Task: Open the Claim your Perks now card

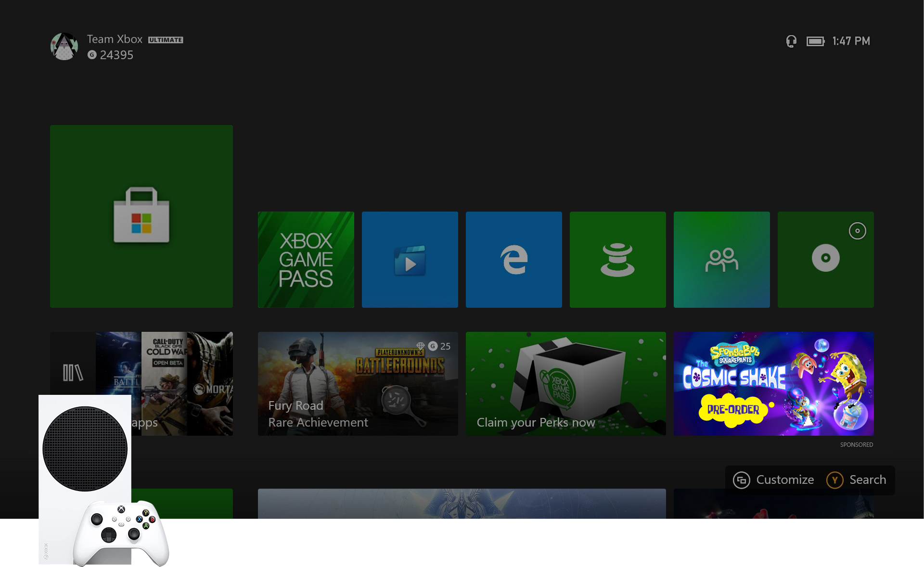Action: pyautogui.click(x=565, y=383)
